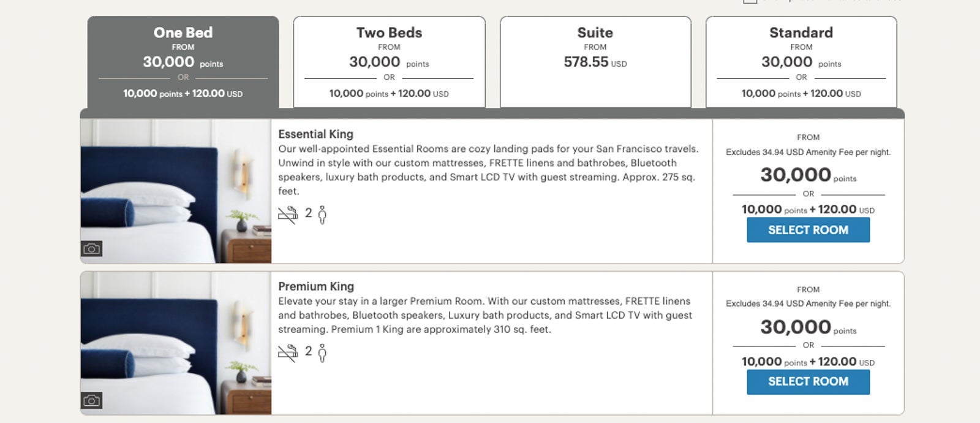This screenshot has height=423, width=980.
Task: Open Essential King photo gallery camera icon
Action: 92,249
